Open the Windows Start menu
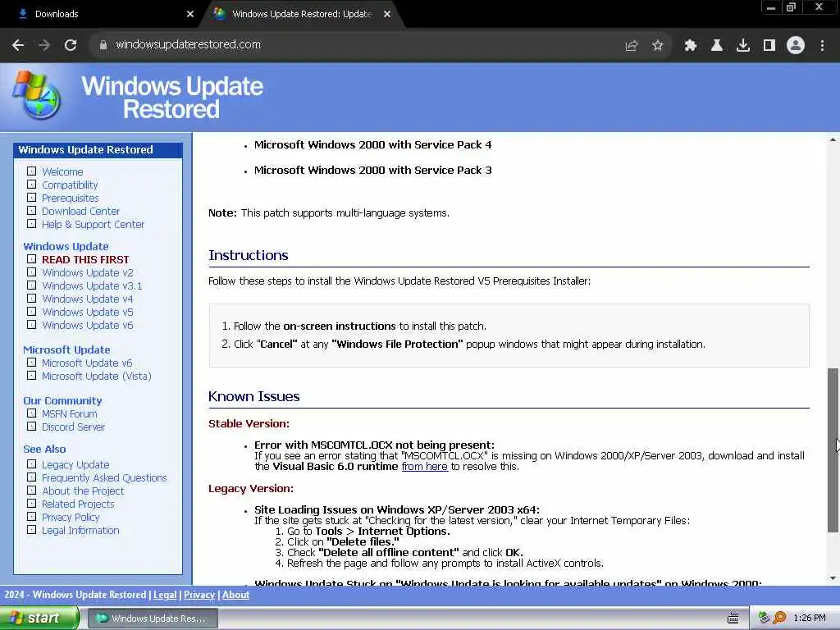This screenshot has width=840, height=630. [39, 619]
